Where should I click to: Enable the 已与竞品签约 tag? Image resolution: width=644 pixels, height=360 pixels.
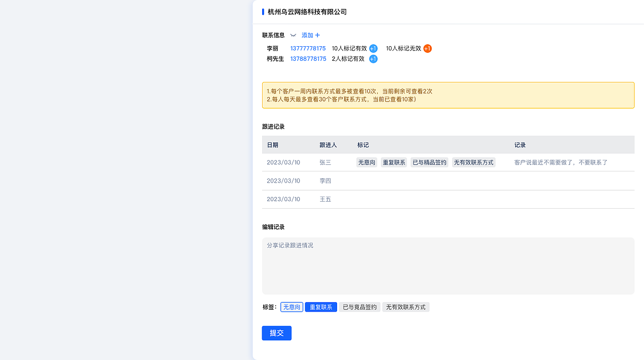(x=359, y=307)
